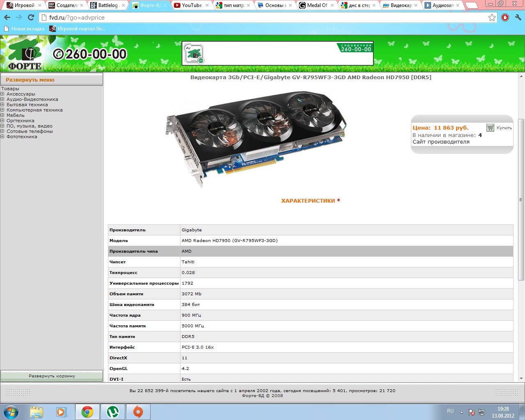The width and height of the screenshot is (525, 420).
Task: Open Windows Explorer from the taskbar
Action: tap(37, 412)
